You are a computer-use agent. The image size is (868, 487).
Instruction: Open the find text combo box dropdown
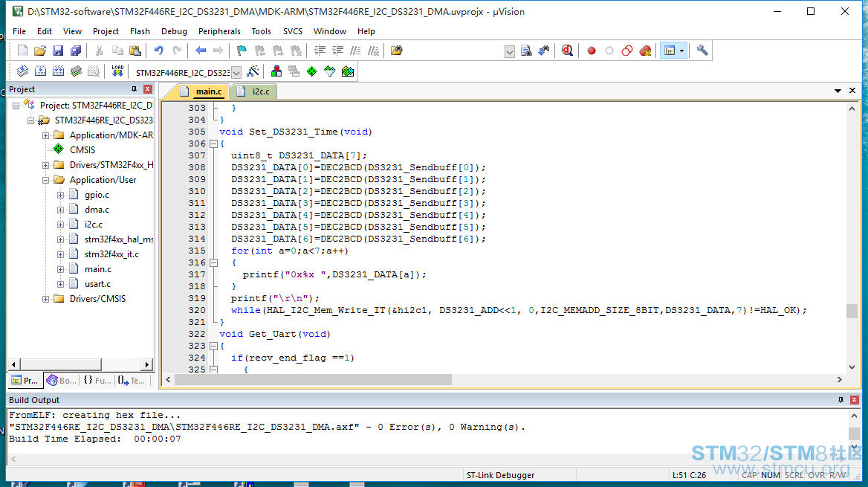(510, 52)
